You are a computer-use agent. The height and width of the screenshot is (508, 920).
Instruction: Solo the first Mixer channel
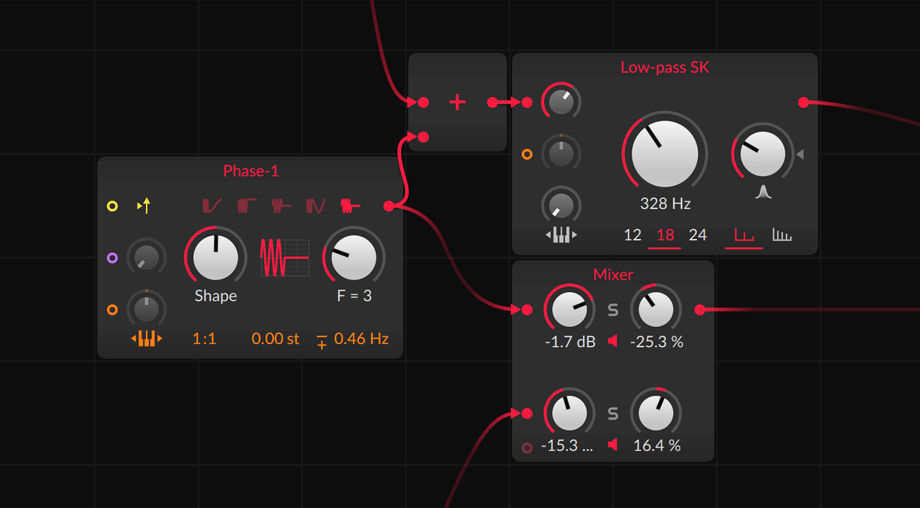613,310
